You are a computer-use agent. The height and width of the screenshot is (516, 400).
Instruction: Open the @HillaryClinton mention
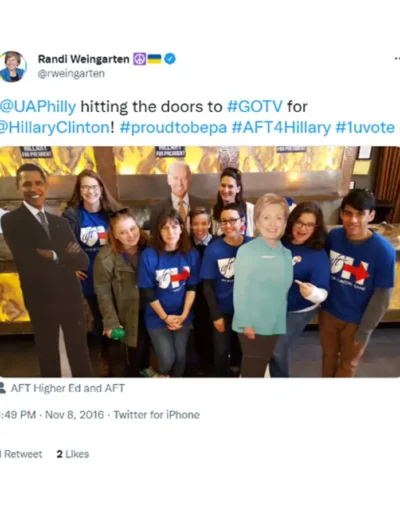click(x=54, y=128)
